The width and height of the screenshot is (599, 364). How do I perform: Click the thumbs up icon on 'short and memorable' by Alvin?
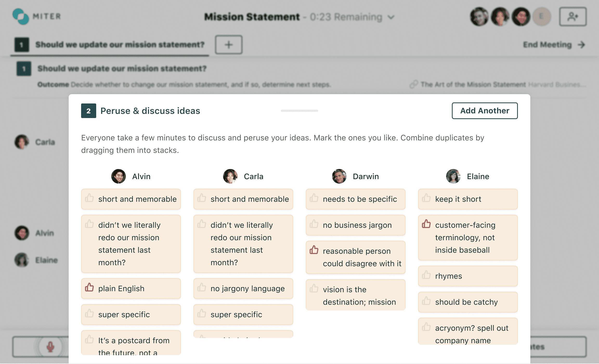89,198
